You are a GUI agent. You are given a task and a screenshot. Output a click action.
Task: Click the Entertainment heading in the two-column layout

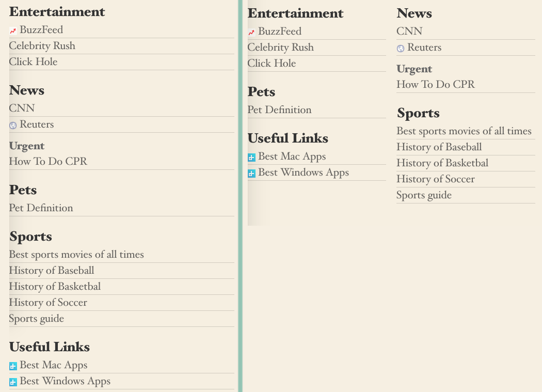tap(296, 13)
